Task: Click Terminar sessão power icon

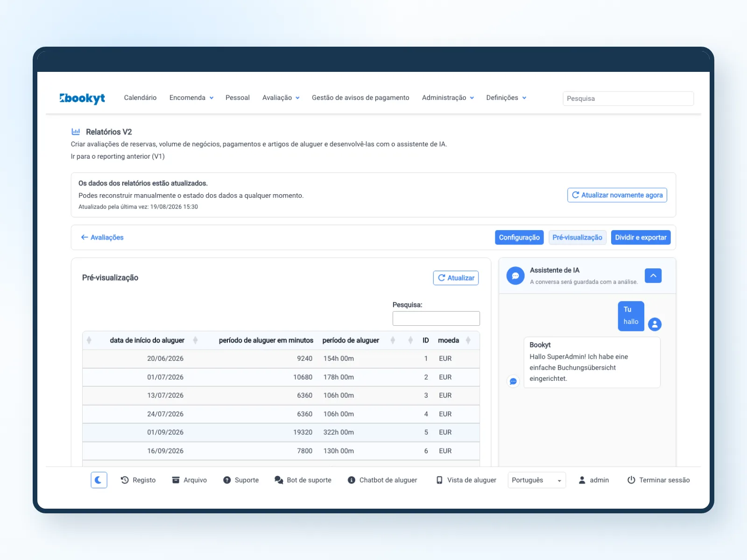Action: (631, 480)
